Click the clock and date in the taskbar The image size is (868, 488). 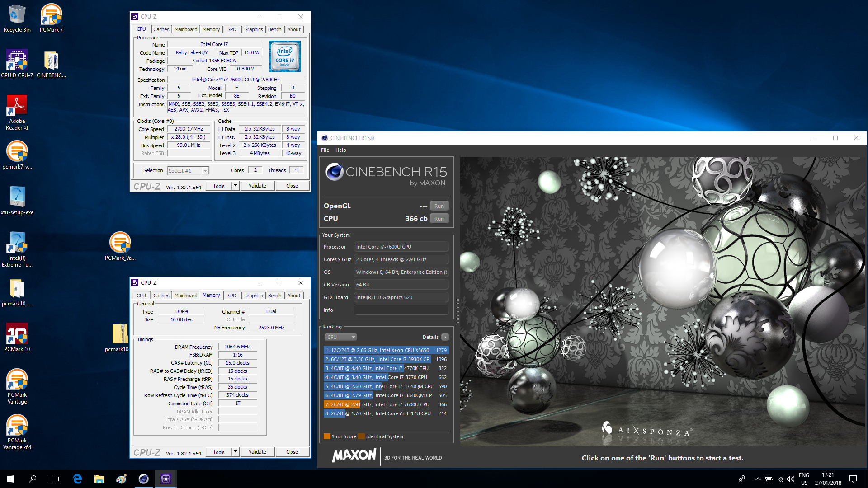[x=828, y=479]
